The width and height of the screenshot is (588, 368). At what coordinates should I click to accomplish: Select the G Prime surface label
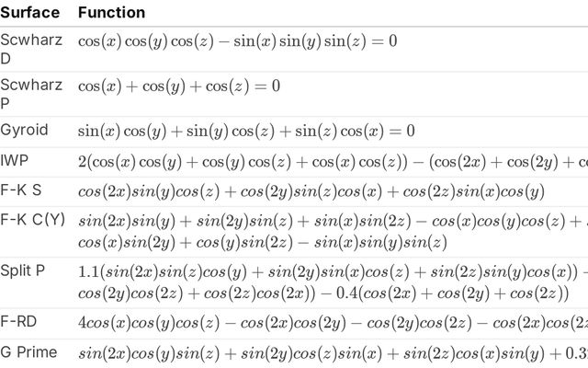pyautogui.click(x=28, y=351)
